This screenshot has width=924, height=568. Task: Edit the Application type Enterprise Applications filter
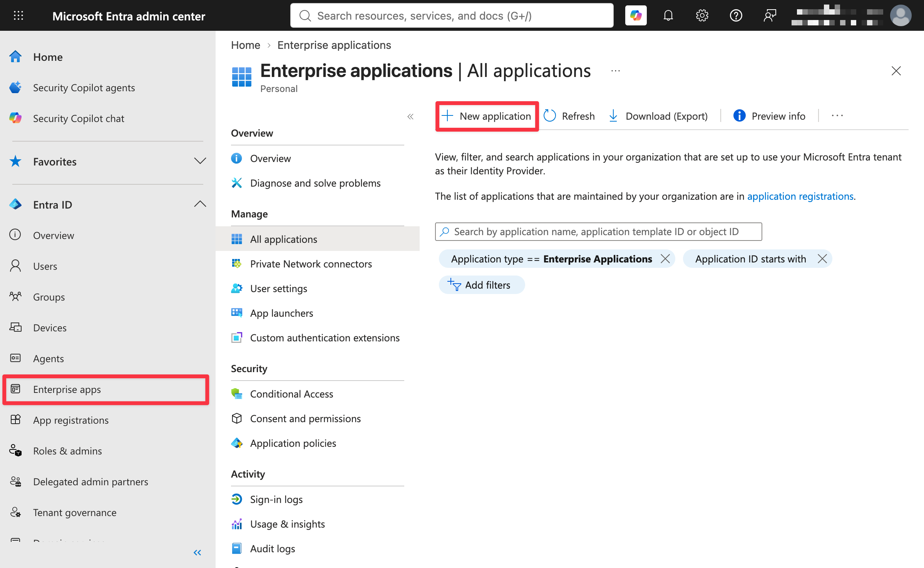click(551, 259)
